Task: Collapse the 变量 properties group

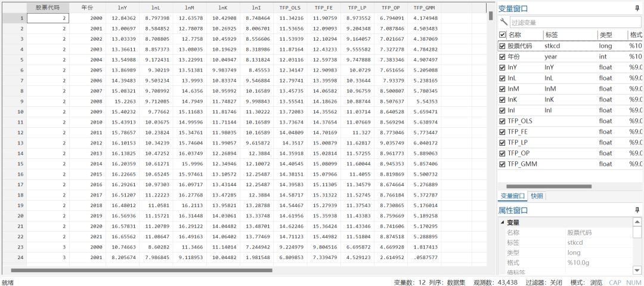Action: click(x=502, y=223)
